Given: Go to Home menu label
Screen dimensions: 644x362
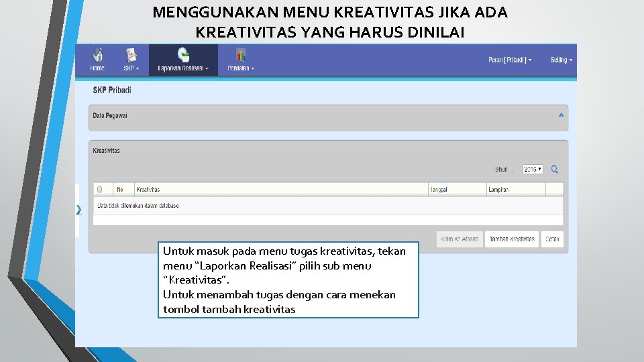Looking at the screenshot, I should pos(97,68).
